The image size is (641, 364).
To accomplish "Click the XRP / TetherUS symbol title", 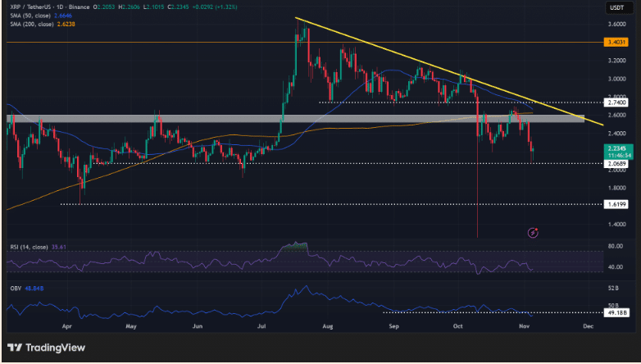I will (x=34, y=7).
